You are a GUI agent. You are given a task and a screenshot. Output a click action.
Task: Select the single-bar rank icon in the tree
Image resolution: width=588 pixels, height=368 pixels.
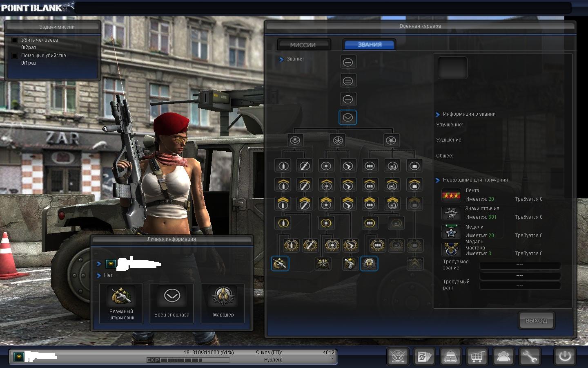(348, 62)
